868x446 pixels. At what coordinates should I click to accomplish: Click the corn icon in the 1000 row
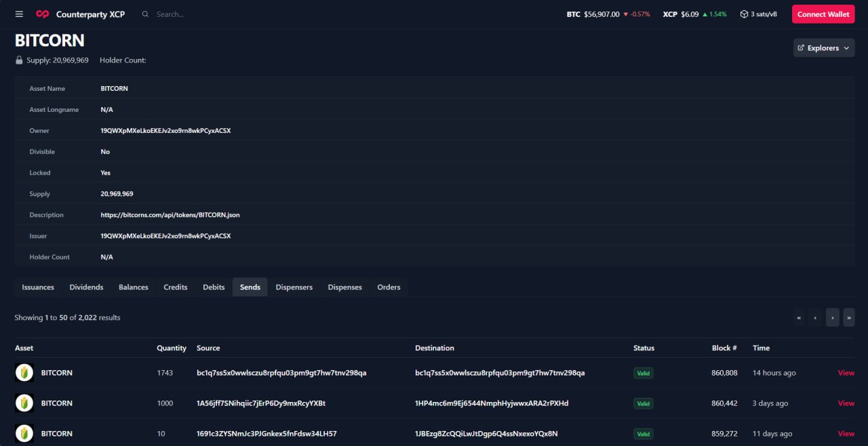[x=24, y=403]
